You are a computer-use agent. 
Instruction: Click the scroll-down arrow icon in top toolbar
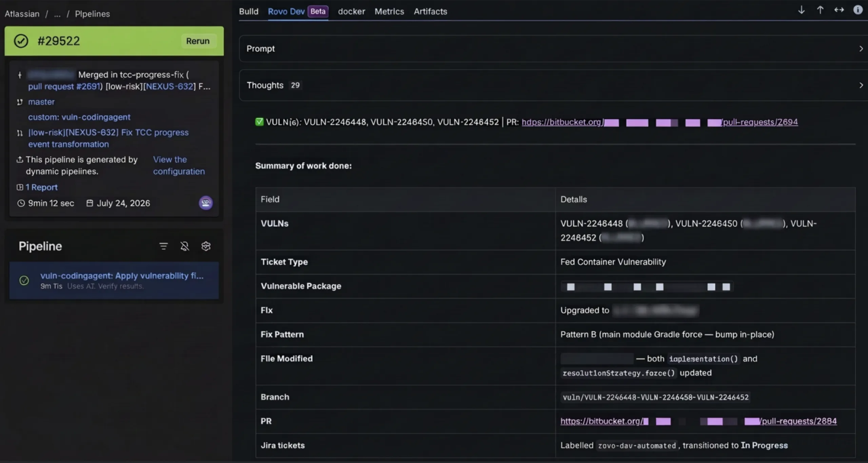tap(801, 10)
